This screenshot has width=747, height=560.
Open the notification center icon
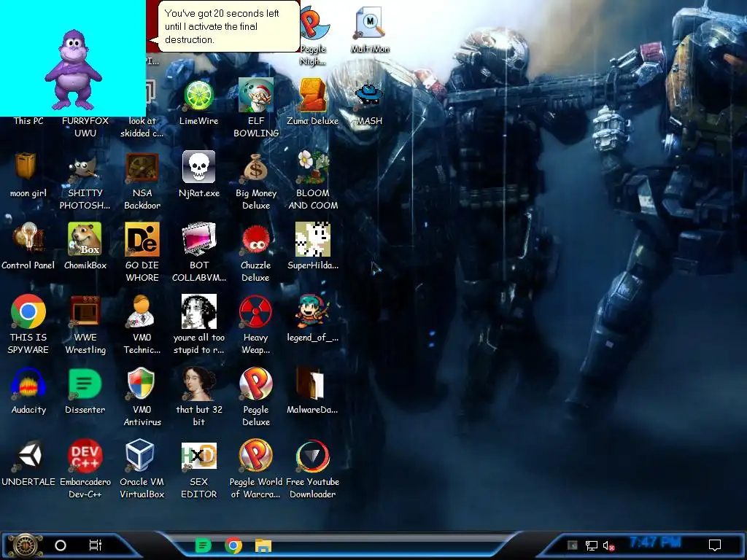point(715,545)
